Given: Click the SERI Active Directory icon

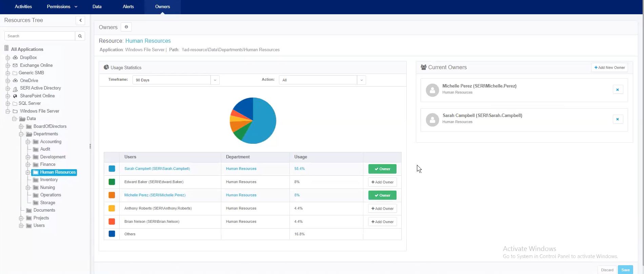Looking at the screenshot, I should coord(15,89).
